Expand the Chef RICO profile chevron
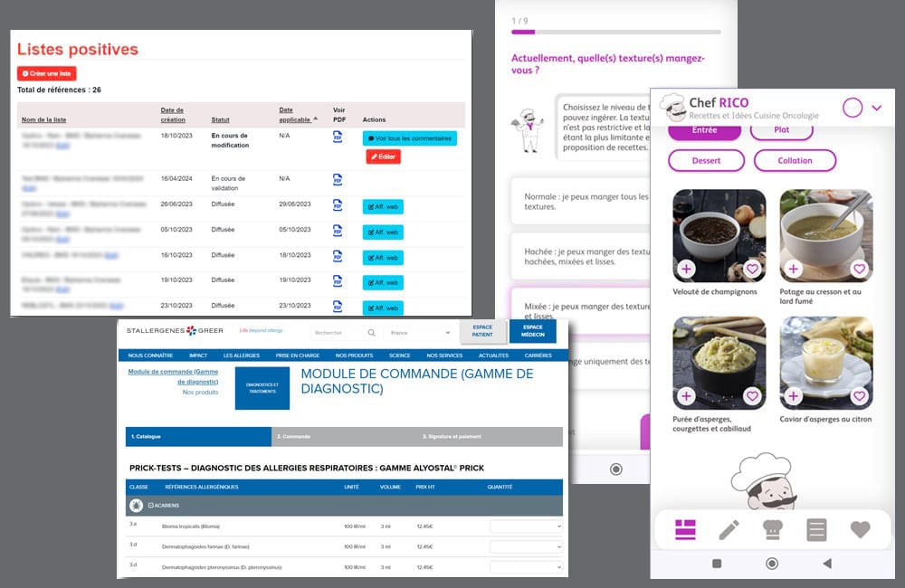905x588 pixels. coord(878,107)
